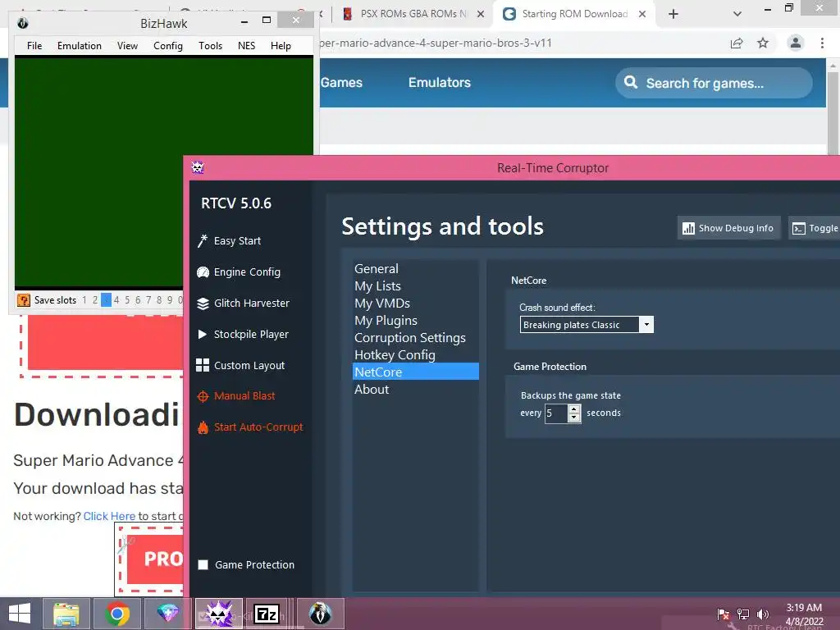Bookmark page with star icon
This screenshot has height=630, width=840.
[763, 43]
